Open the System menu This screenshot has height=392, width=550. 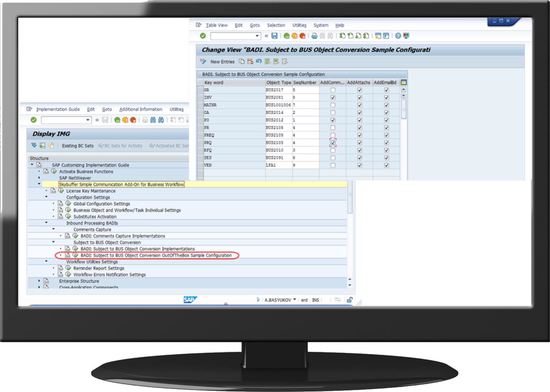[x=321, y=25]
